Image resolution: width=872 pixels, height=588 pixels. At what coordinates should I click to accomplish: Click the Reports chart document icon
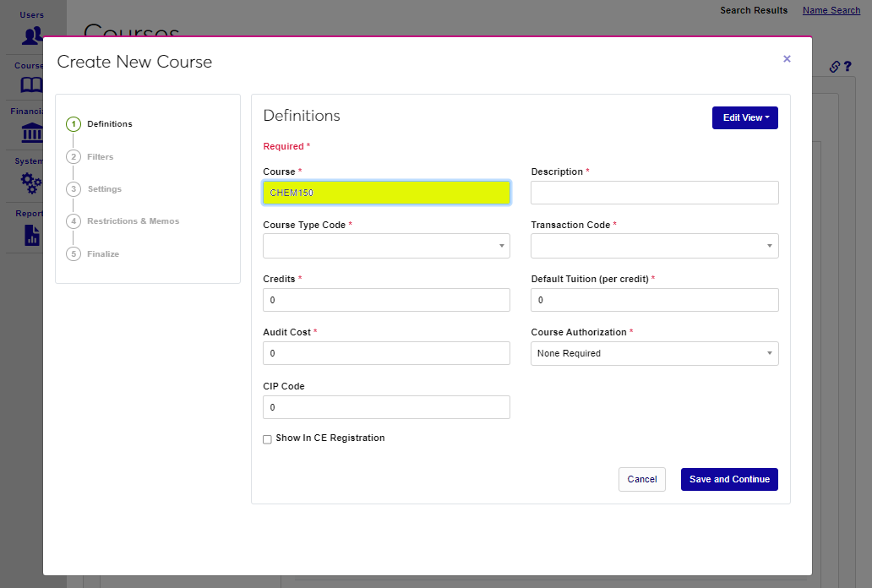(x=32, y=234)
